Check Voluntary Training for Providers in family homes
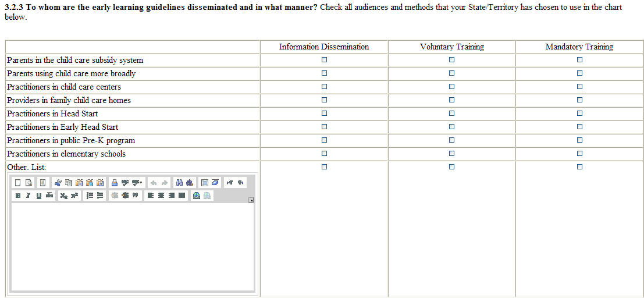Viewport: 644px width, 298px height. (451, 100)
